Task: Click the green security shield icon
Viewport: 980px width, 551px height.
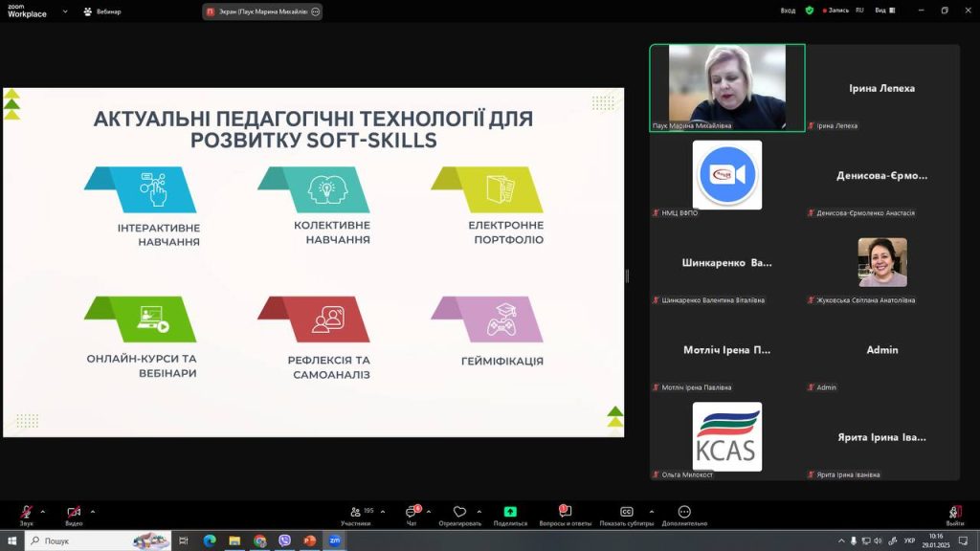Action: 810,11
